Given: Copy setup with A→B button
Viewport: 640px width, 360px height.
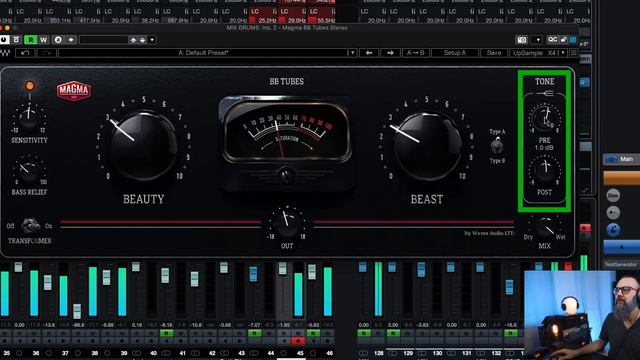Looking at the screenshot, I should click(x=416, y=53).
